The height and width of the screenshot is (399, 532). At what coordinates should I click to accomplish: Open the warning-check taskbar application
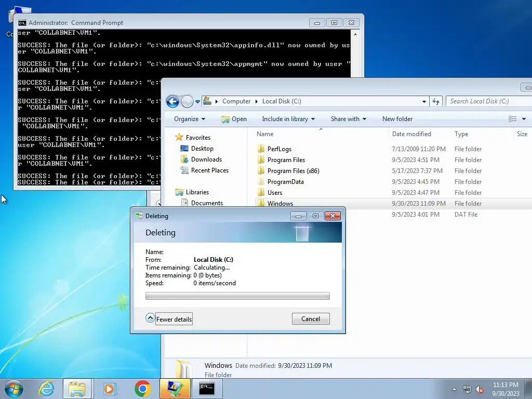click(175, 389)
